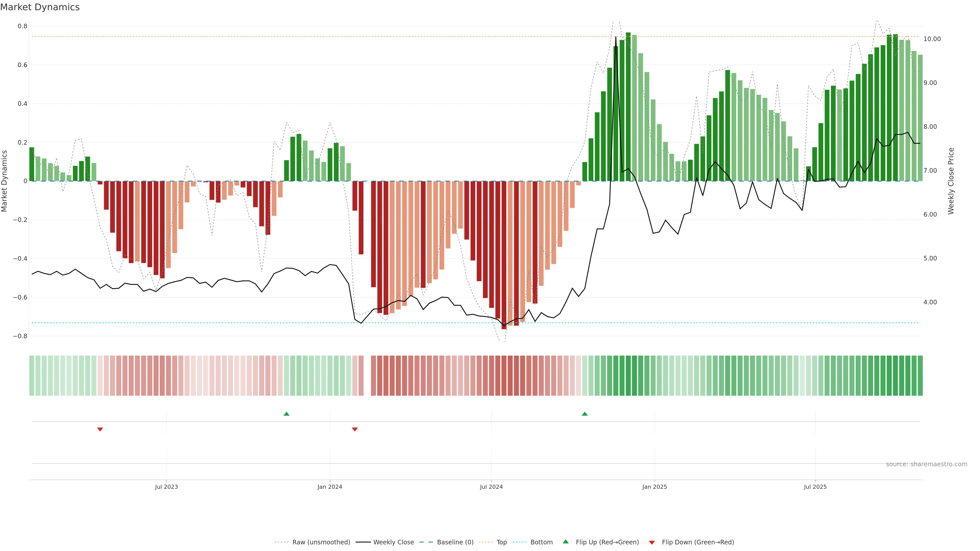
Task: Click the Market Dynamics chart title
Action: (x=40, y=7)
